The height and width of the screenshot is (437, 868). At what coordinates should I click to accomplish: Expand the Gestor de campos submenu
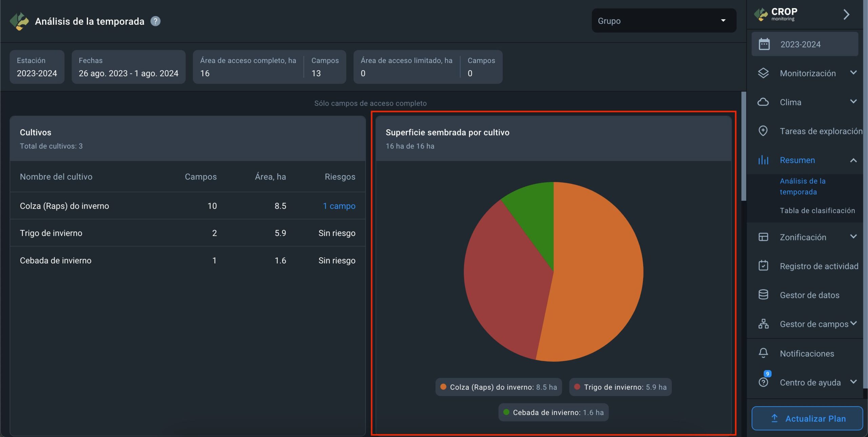pyautogui.click(x=853, y=323)
